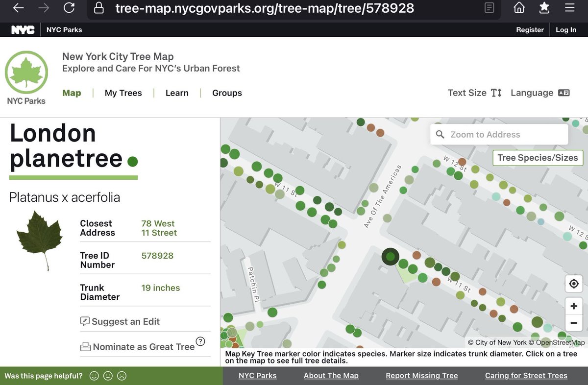Click the Zoom to Address search field
This screenshot has width=588, height=385.
499,134
